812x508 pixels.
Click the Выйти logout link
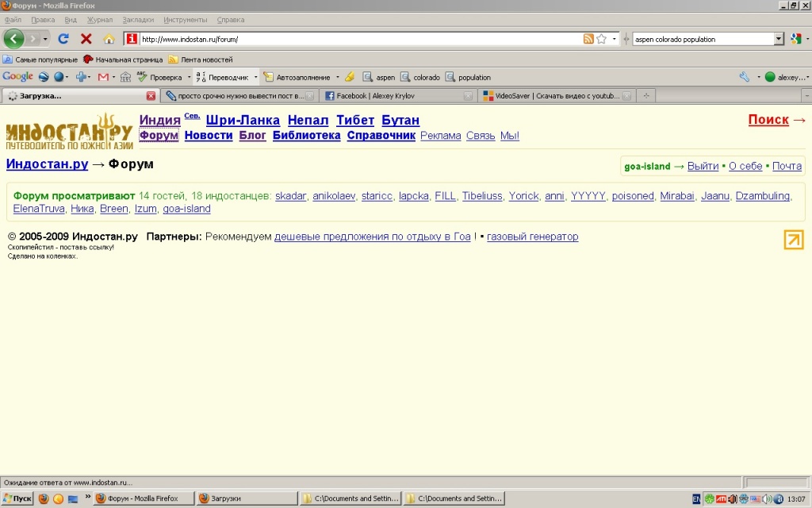click(703, 166)
